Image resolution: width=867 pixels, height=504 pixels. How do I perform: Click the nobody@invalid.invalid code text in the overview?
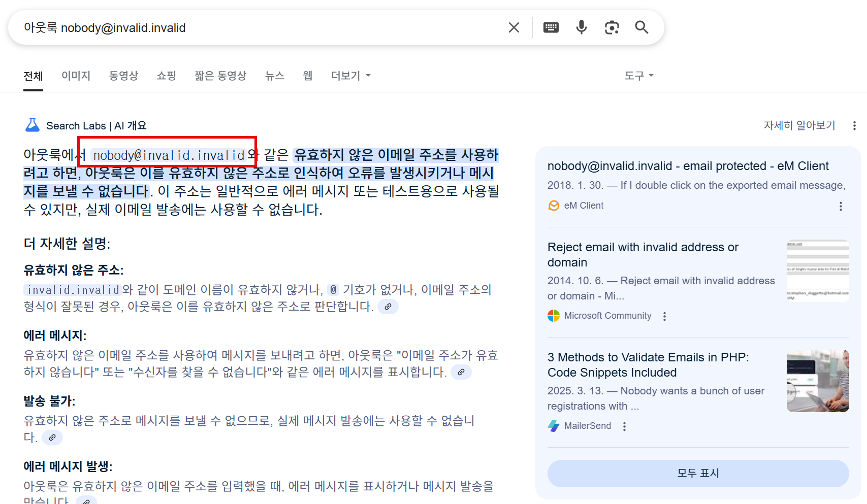click(169, 155)
